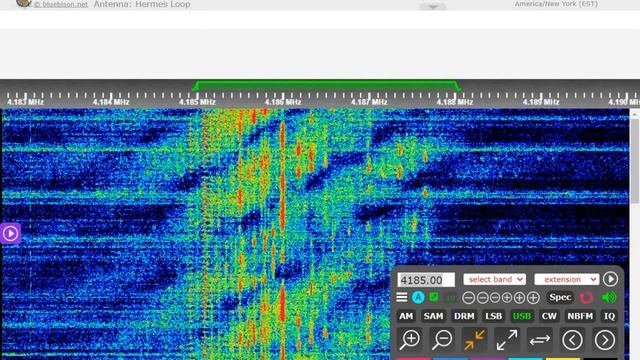Image resolution: width=640 pixels, height=360 pixels.
Task: Tune to the 4.184 MHz scale label
Action: [111, 102]
